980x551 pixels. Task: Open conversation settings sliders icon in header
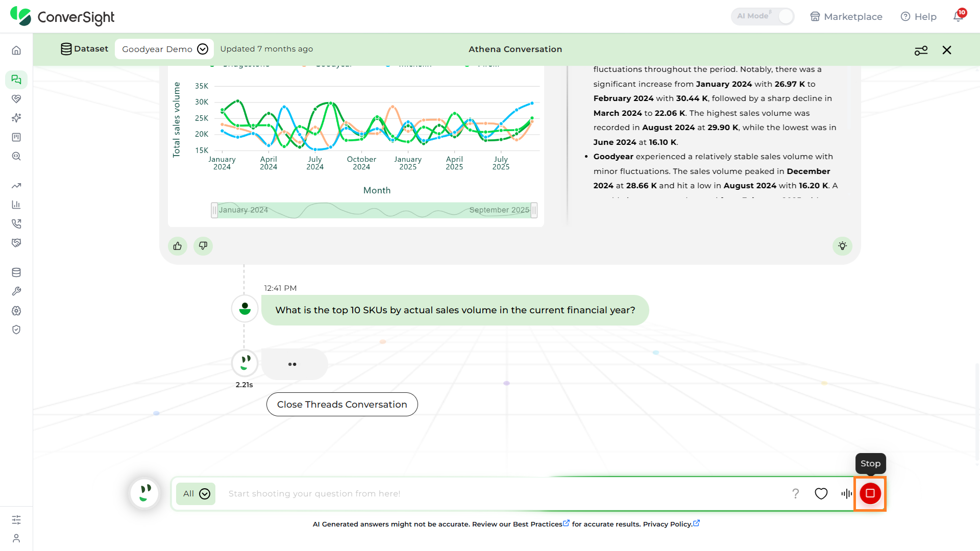point(921,50)
